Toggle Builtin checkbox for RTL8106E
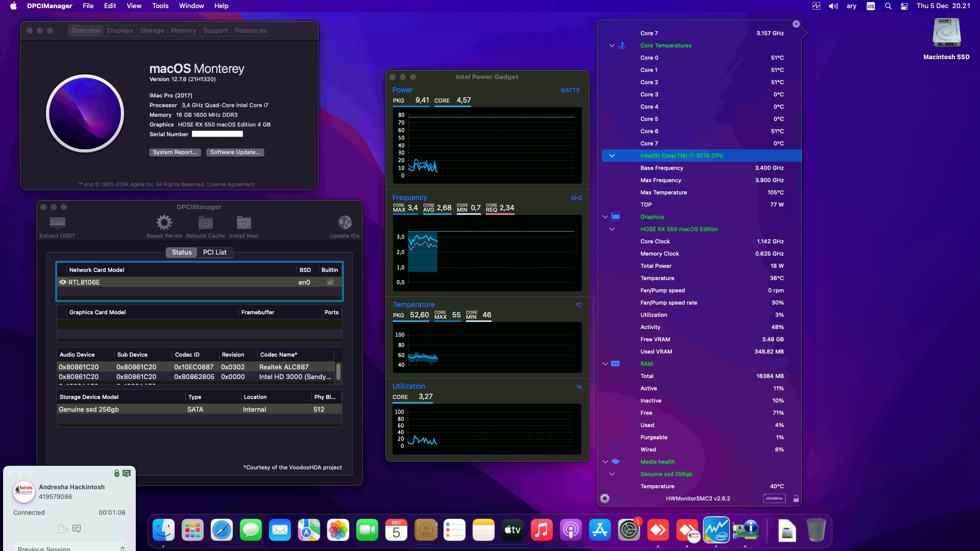This screenshot has width=980, height=551. click(330, 282)
